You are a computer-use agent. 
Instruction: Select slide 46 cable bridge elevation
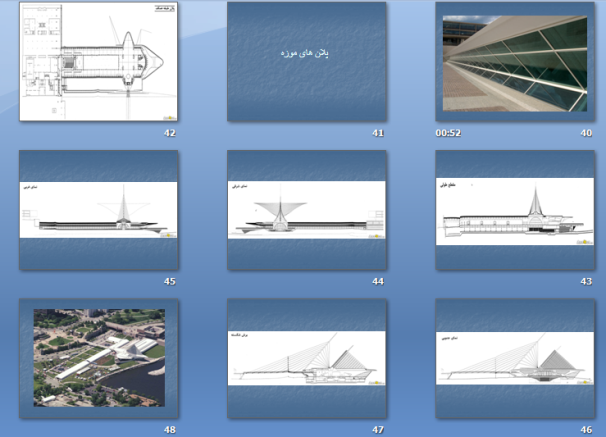[x=515, y=359]
